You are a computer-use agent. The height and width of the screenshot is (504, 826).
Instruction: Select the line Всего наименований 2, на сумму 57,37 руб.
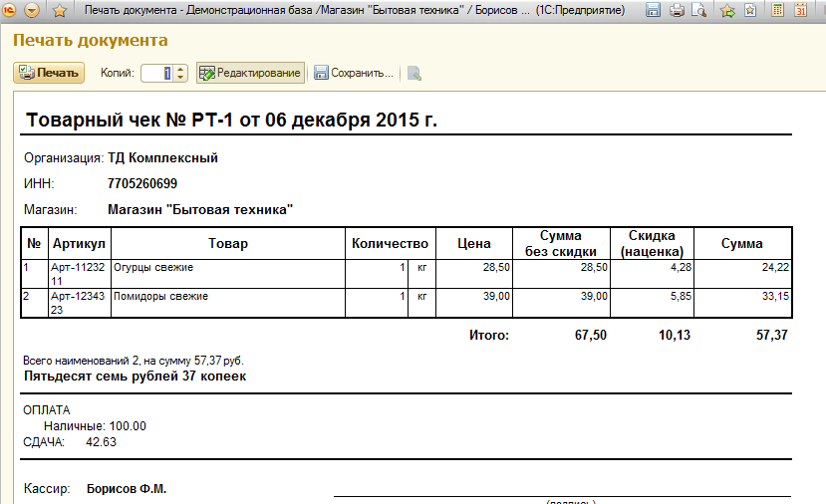134,361
